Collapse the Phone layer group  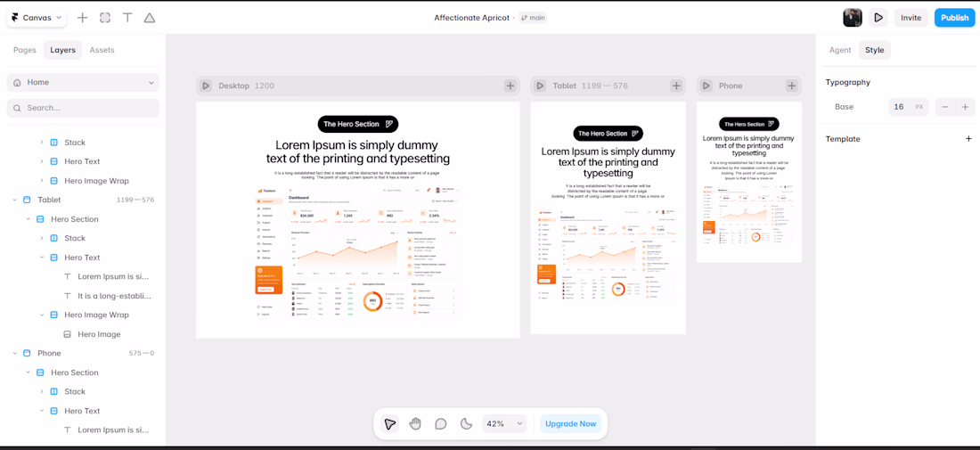(14, 353)
